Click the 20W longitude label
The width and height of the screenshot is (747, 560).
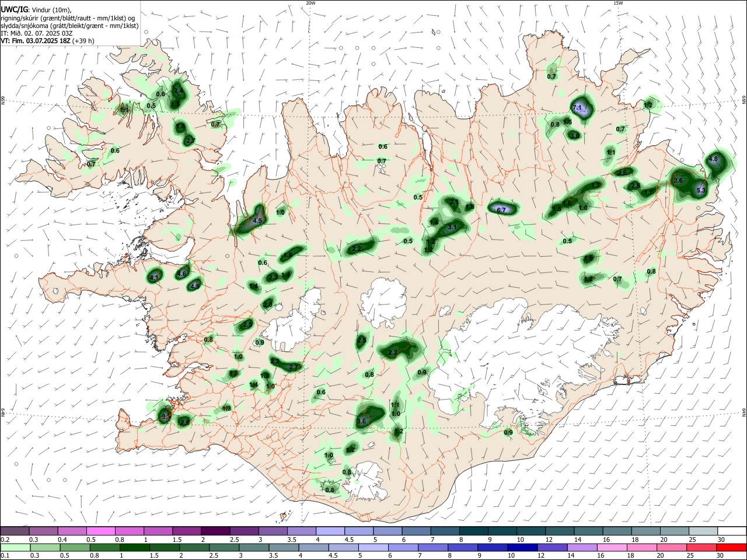point(310,3)
